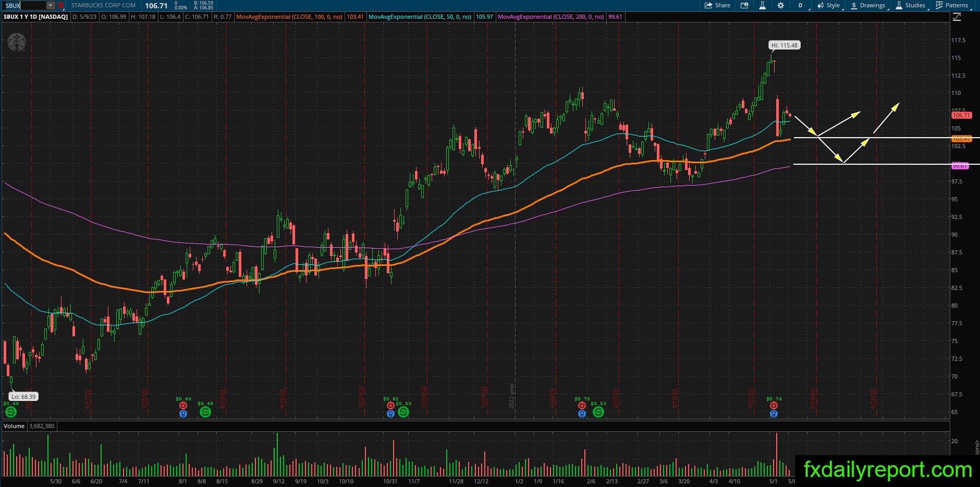Open the Patterns dropdown menu
Viewport: 980px width, 487px height.
point(952,5)
